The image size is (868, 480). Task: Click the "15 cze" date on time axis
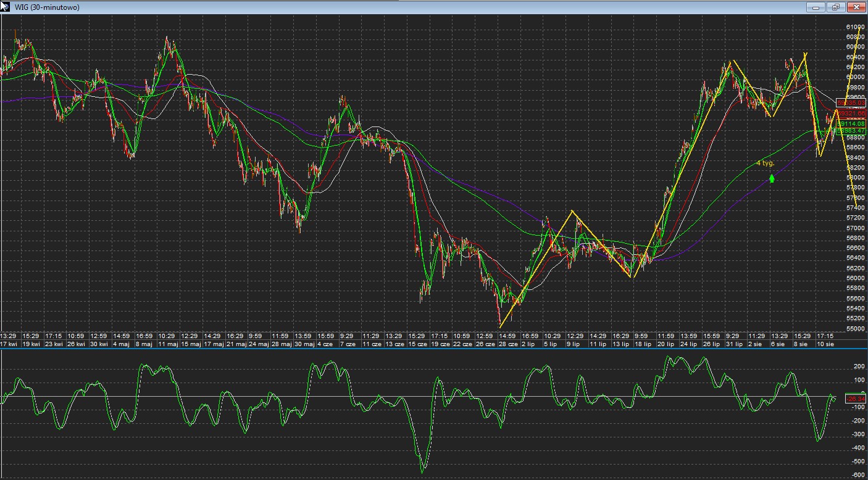pyautogui.click(x=417, y=344)
